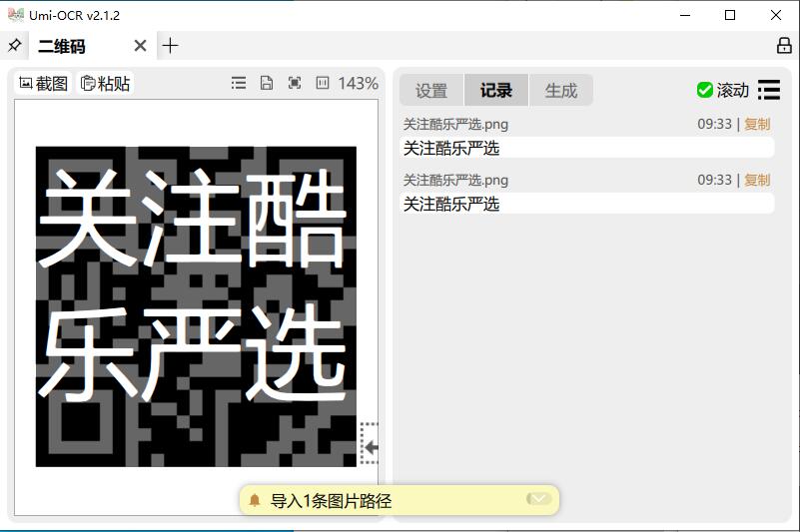Open the records menu icon beside 滚动
Image resolution: width=800 pixels, height=532 pixels.
click(769, 90)
